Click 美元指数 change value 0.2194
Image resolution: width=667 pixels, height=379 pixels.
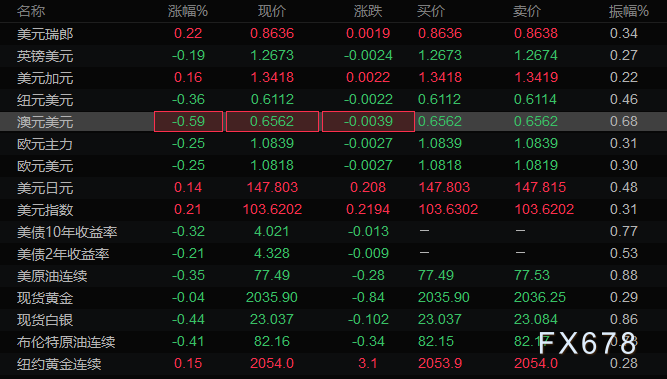(x=368, y=210)
